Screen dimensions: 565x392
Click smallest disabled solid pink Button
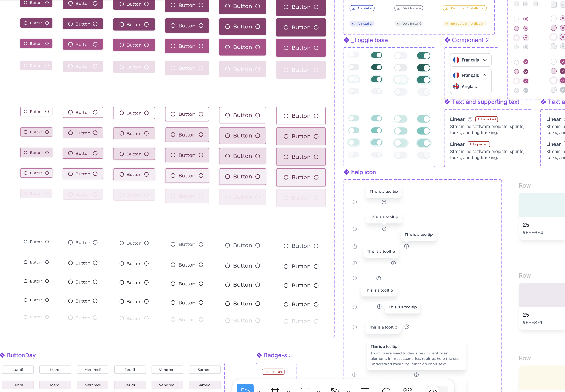36,66
